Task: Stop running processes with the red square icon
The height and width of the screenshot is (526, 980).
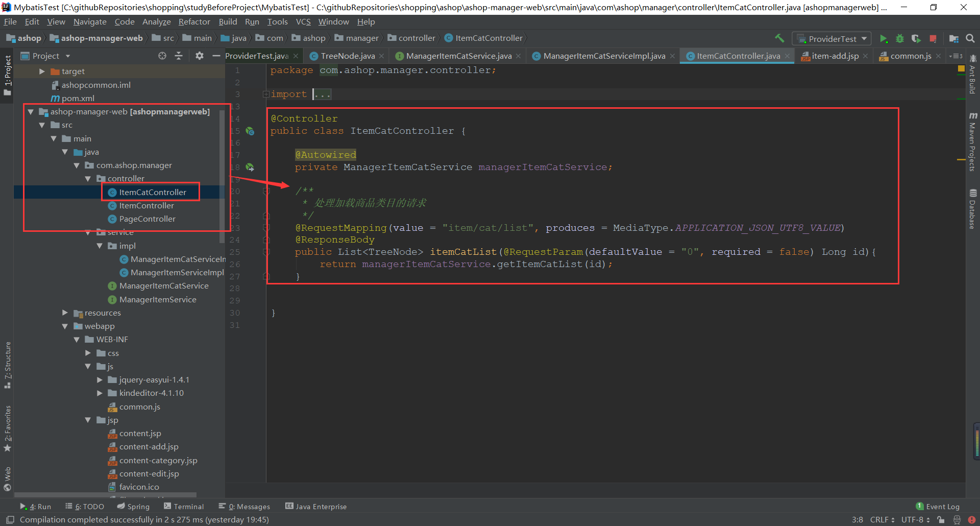Action: pyautogui.click(x=933, y=39)
